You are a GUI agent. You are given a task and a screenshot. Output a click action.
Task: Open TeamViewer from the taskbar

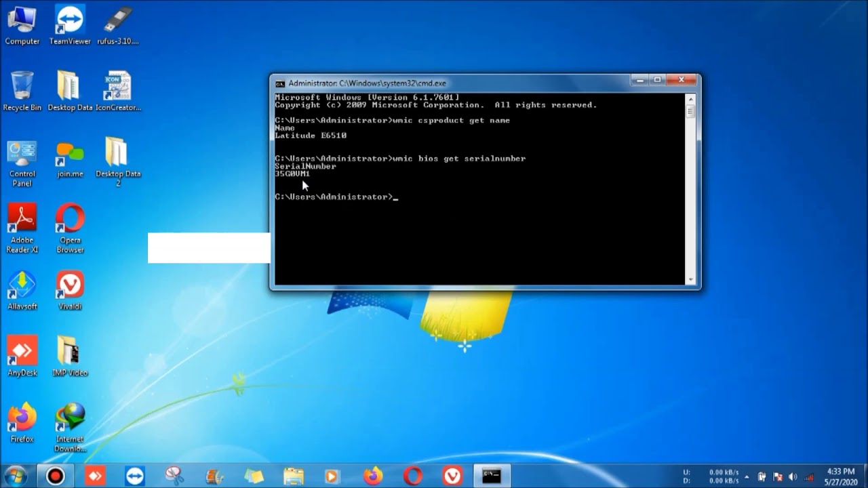point(135,476)
